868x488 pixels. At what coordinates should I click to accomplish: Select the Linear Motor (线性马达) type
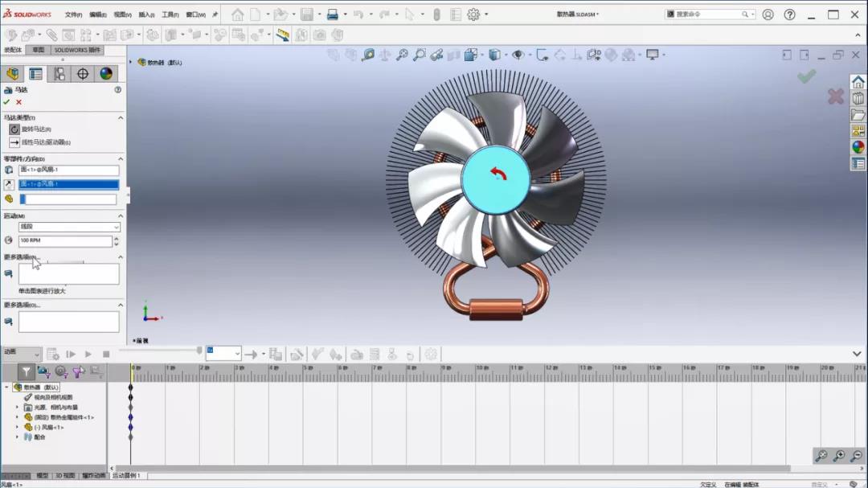click(14, 142)
